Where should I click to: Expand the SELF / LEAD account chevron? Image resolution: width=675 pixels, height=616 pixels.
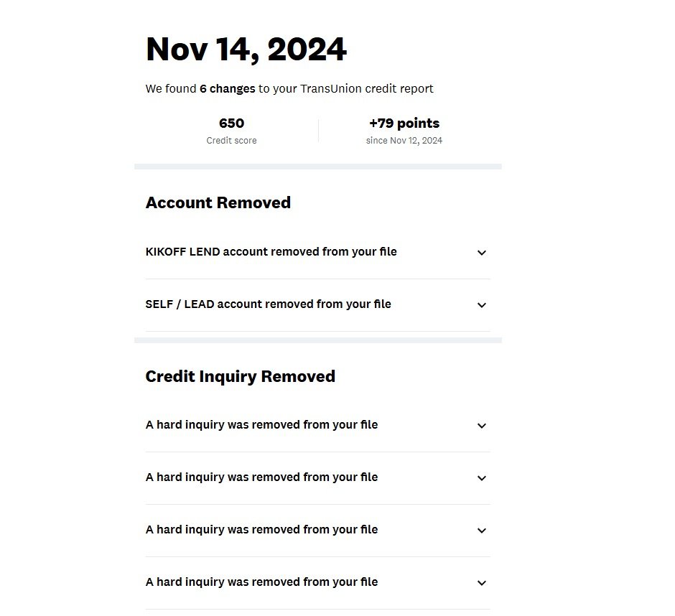(x=482, y=305)
